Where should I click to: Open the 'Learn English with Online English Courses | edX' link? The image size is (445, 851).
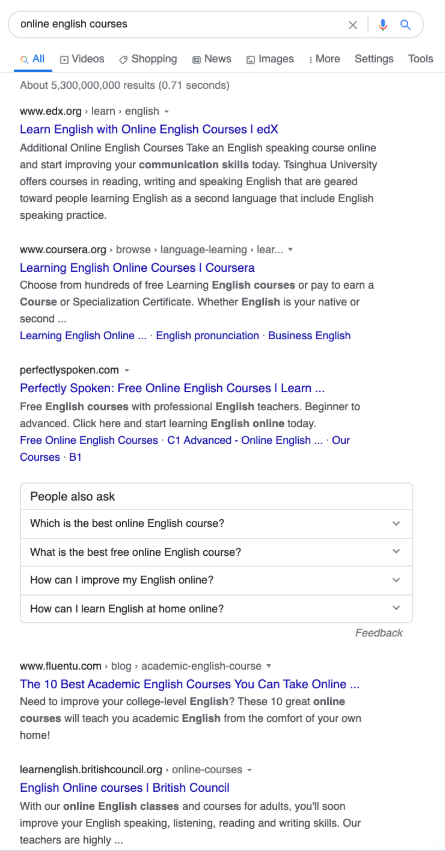pyautogui.click(x=149, y=129)
